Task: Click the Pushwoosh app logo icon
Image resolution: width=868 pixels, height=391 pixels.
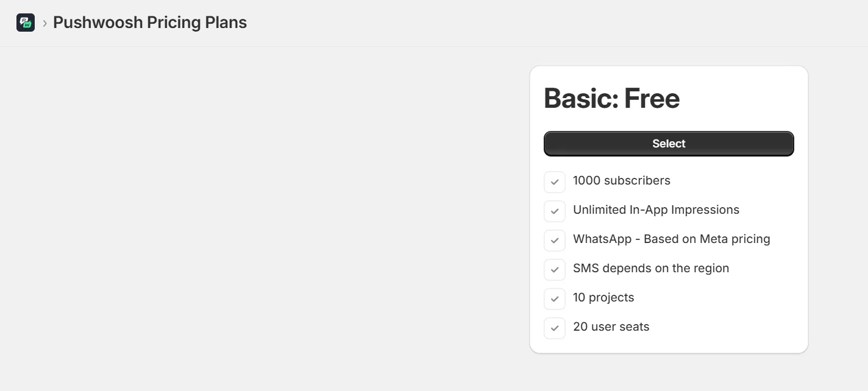Action: coord(26,23)
